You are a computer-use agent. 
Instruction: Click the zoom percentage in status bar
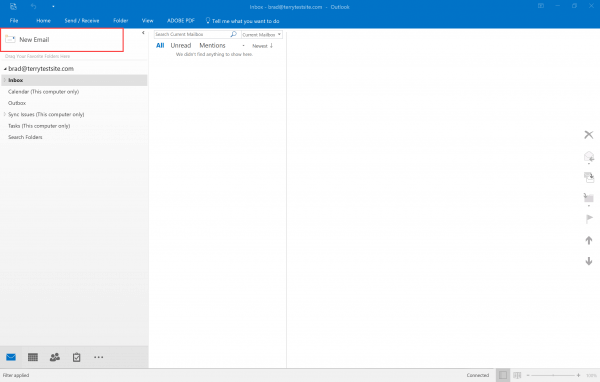pos(591,375)
